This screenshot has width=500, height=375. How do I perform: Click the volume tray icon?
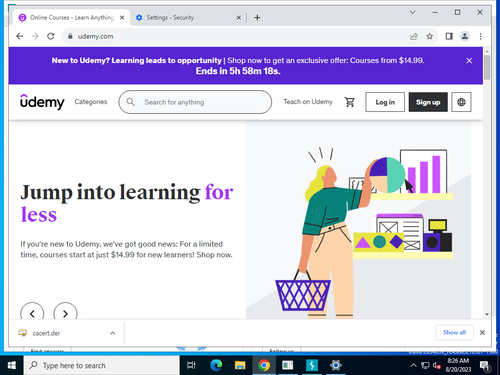436,365
